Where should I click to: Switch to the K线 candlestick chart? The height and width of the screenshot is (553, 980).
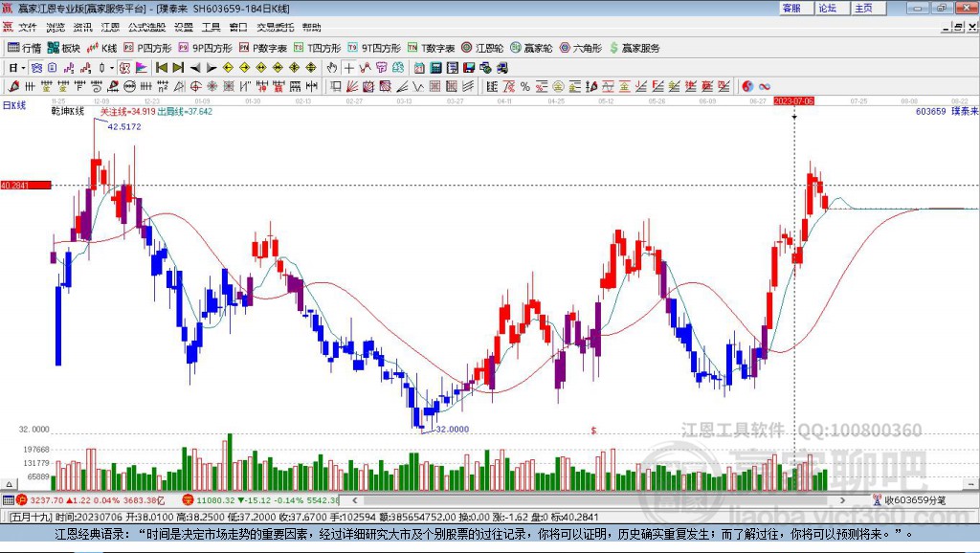[102, 48]
